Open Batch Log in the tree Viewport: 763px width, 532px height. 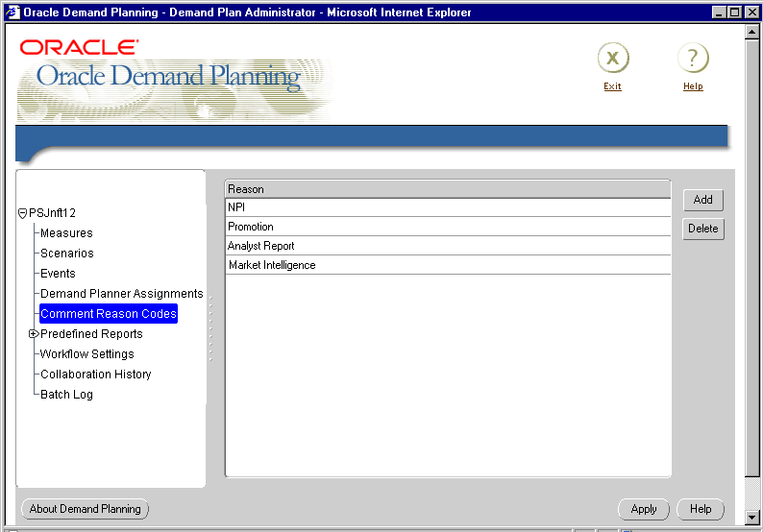tap(66, 395)
